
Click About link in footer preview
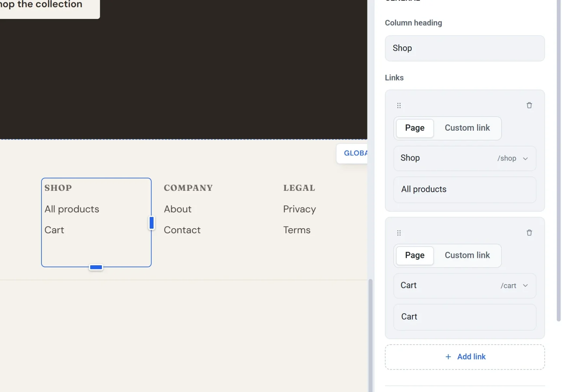click(178, 209)
